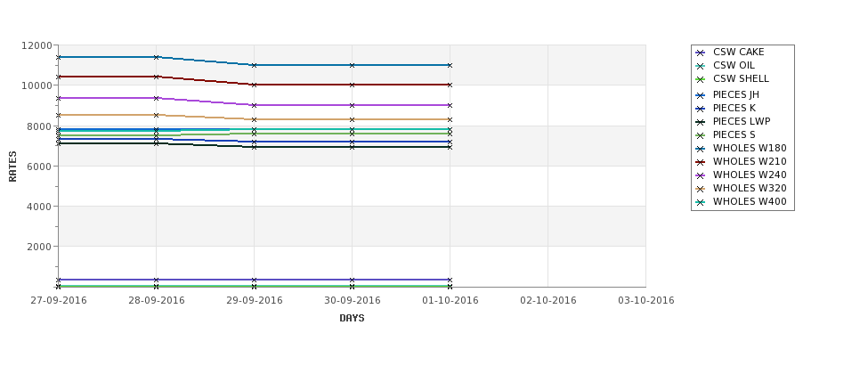The image size is (868, 382).
Task: Click the DAYS axis title
Action: pos(352,319)
